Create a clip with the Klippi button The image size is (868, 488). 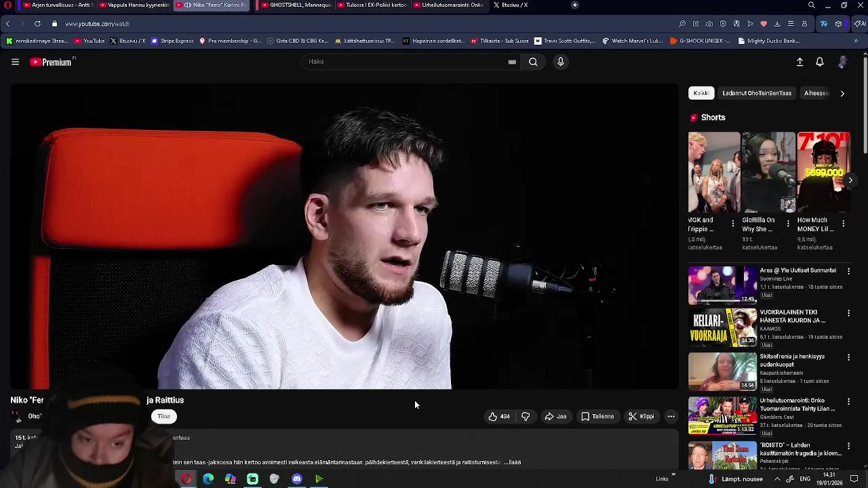[641, 417]
